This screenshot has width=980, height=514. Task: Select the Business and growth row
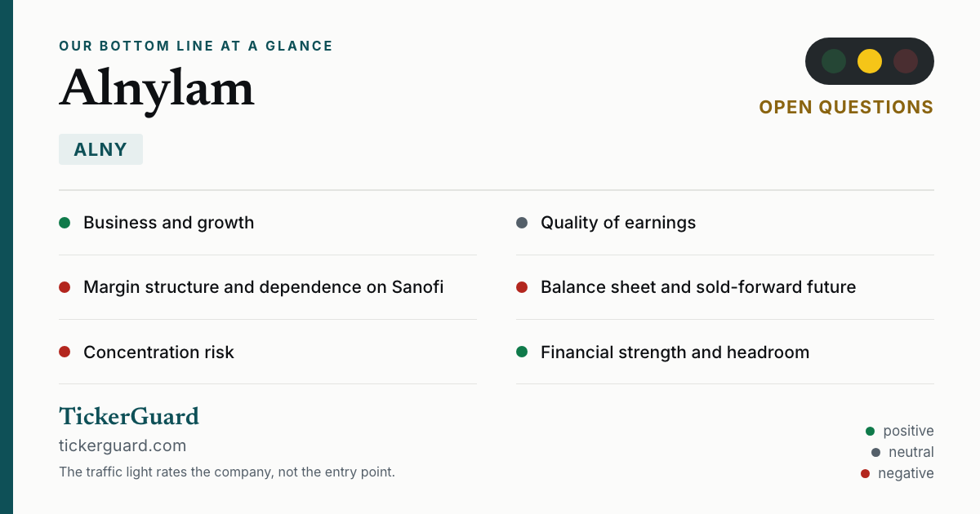268,223
